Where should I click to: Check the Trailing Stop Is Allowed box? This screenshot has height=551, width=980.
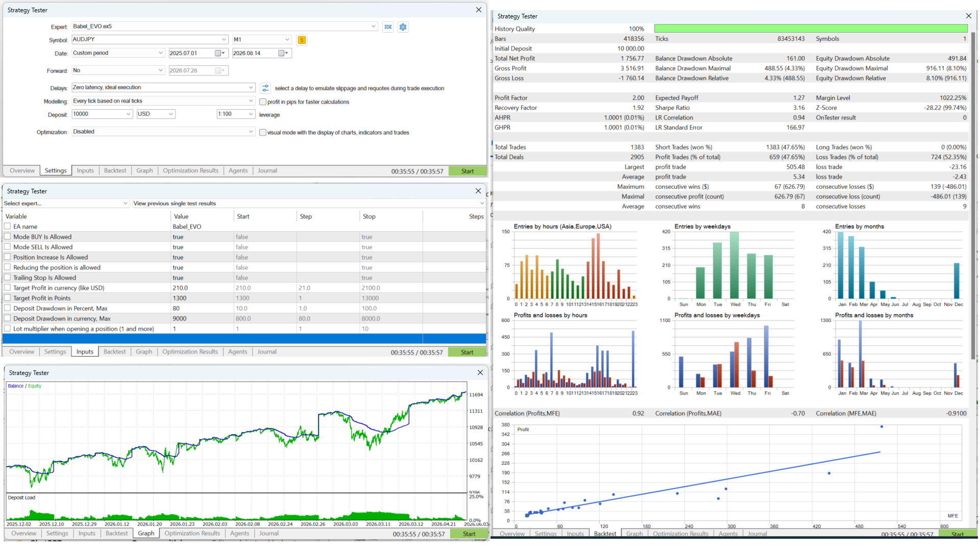pos(8,278)
